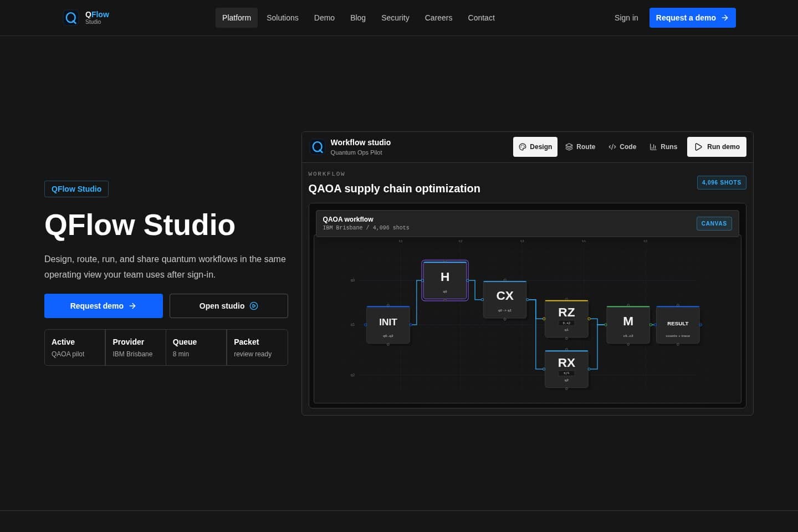This screenshot has height=532, width=798.
Task: Click the QAOA supply chain optimization title
Action: tap(394, 188)
